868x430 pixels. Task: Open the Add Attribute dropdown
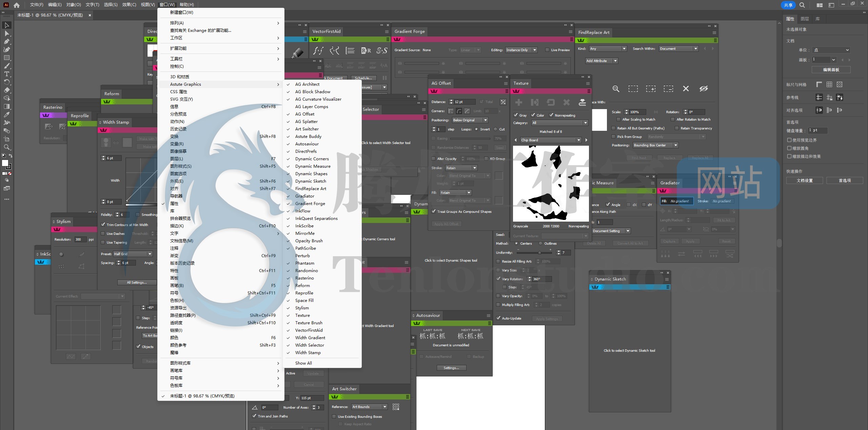pos(602,61)
